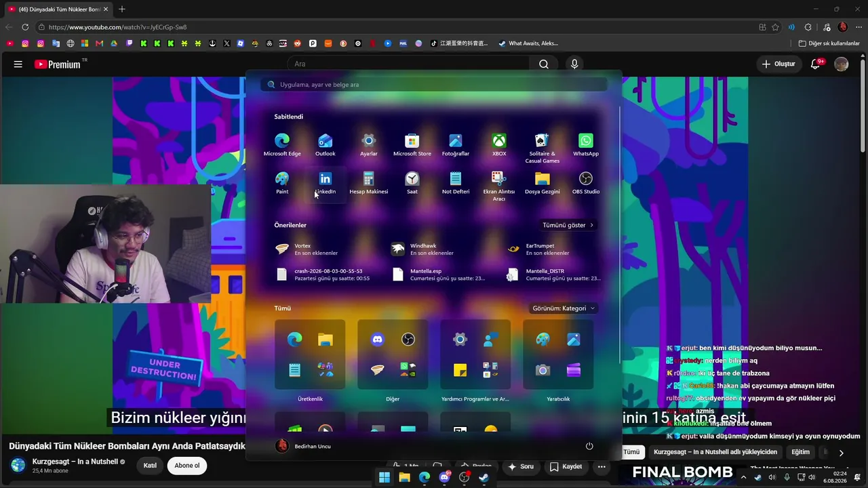Click Start menu search field
The width and height of the screenshot is (868, 488).
point(434,85)
